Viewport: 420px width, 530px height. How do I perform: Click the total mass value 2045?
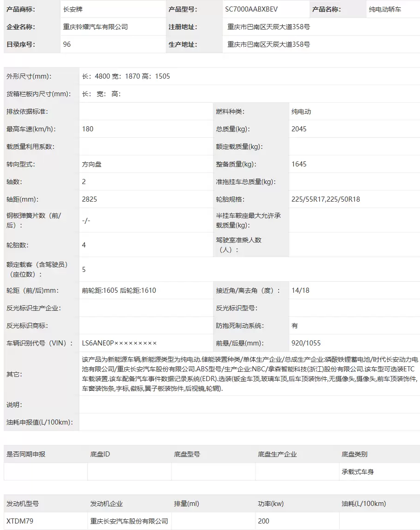(299, 129)
